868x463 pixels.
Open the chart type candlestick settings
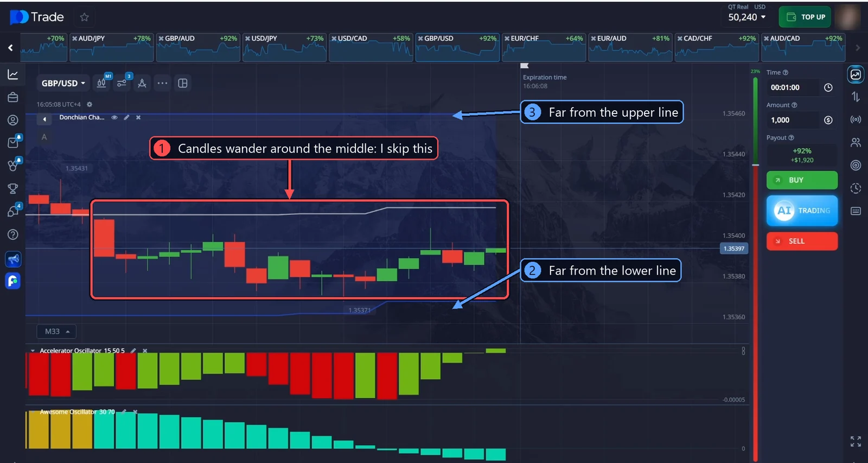(101, 83)
